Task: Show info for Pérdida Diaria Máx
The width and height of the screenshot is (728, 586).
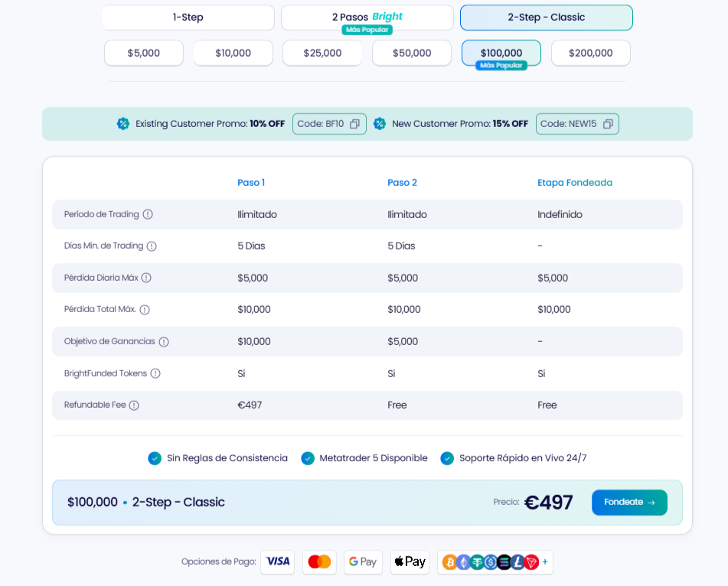Action: (146, 278)
